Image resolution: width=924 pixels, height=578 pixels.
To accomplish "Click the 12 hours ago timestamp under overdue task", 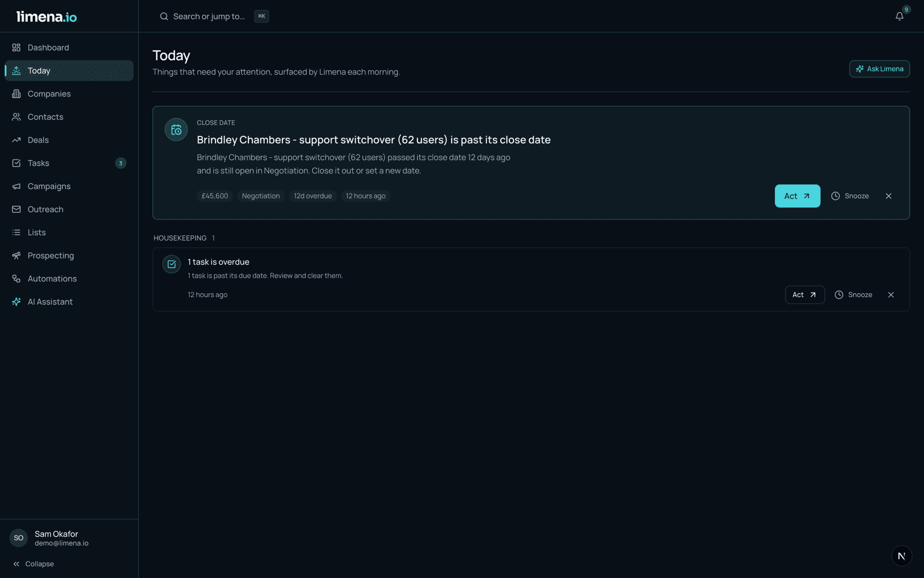I will tap(207, 295).
